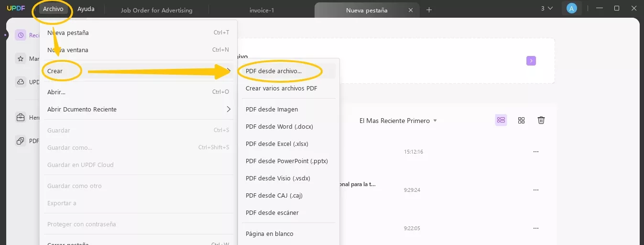
Task: Click the UPDF Cloud sidebar icon
Action: [21, 82]
